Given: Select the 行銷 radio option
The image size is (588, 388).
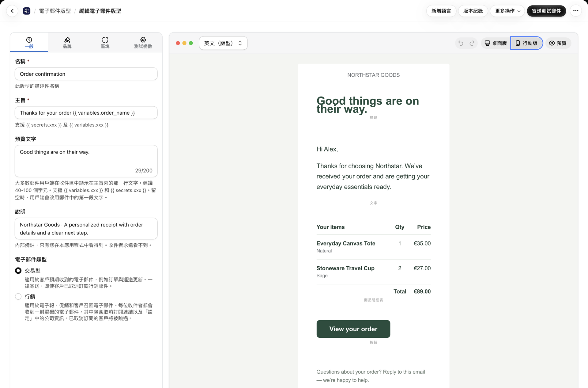Looking at the screenshot, I should coord(18,296).
